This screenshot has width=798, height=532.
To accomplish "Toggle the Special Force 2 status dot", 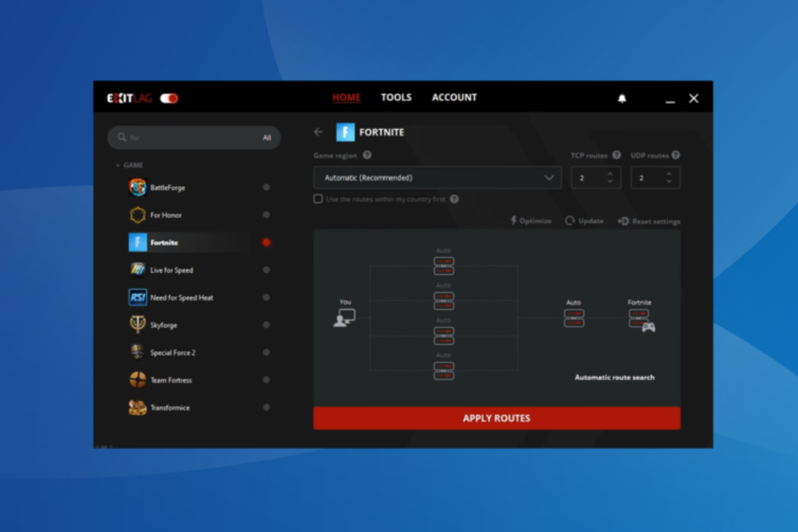I will (x=266, y=352).
